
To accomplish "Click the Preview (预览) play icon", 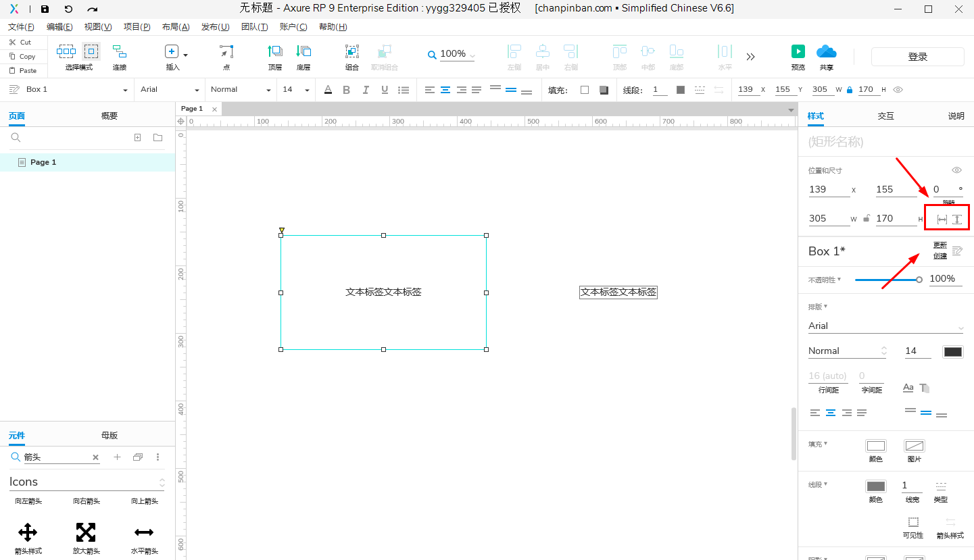I will [798, 52].
